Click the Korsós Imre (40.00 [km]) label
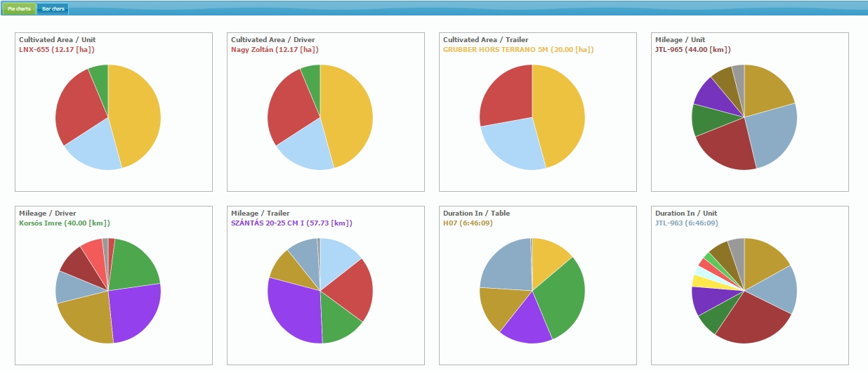 click(x=65, y=223)
